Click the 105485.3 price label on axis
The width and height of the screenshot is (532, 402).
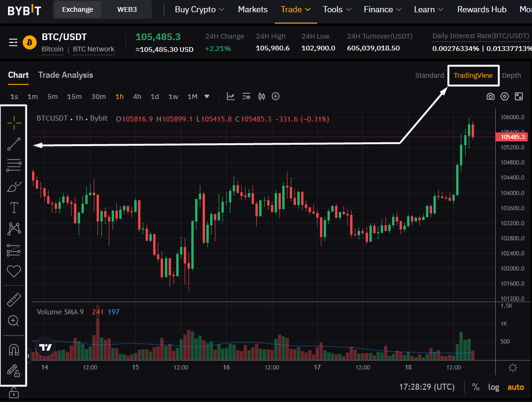pos(513,137)
